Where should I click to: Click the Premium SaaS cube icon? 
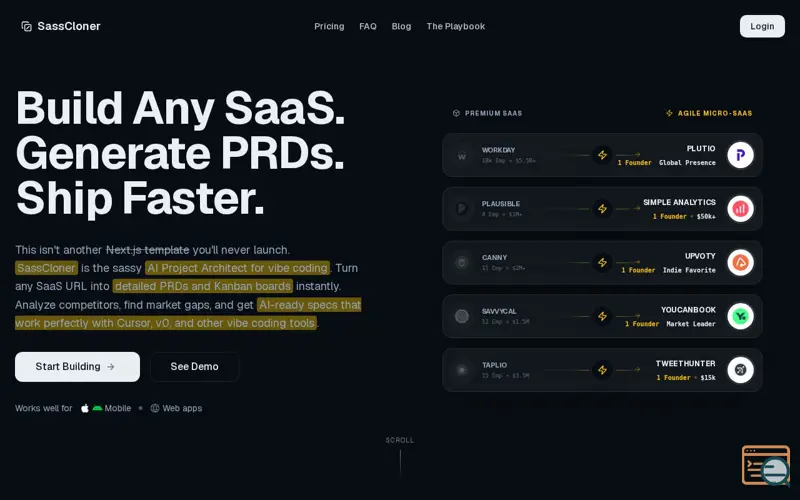pyautogui.click(x=456, y=113)
